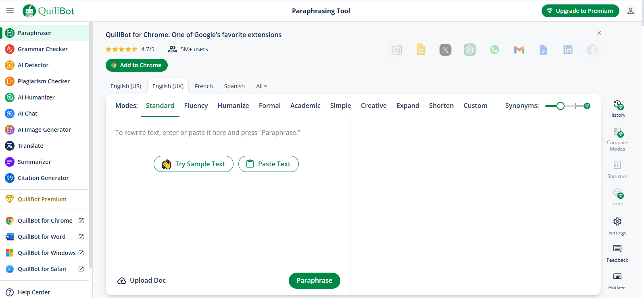This screenshot has height=298, width=644.
Task: Select Creative mode
Action: pos(374,106)
